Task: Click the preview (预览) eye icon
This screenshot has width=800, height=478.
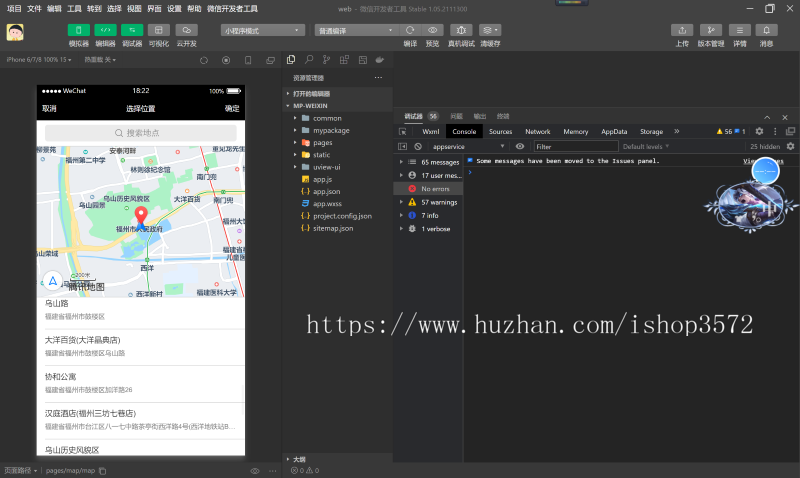Action: (433, 30)
